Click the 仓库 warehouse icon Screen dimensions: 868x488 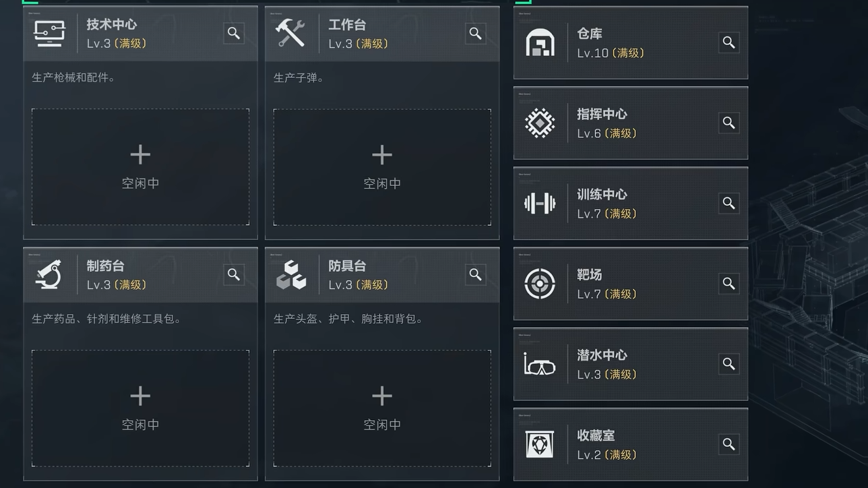[x=540, y=42]
